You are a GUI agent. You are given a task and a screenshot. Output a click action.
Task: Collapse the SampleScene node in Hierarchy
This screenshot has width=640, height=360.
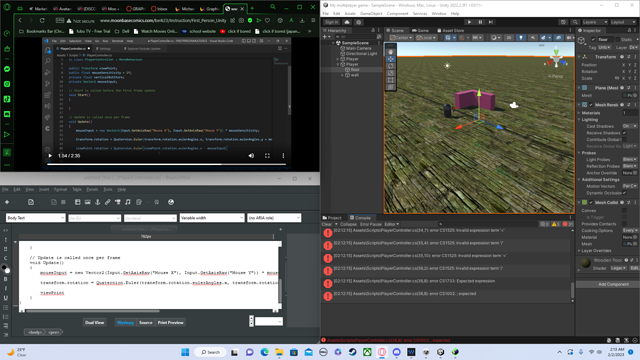pyautogui.click(x=333, y=43)
